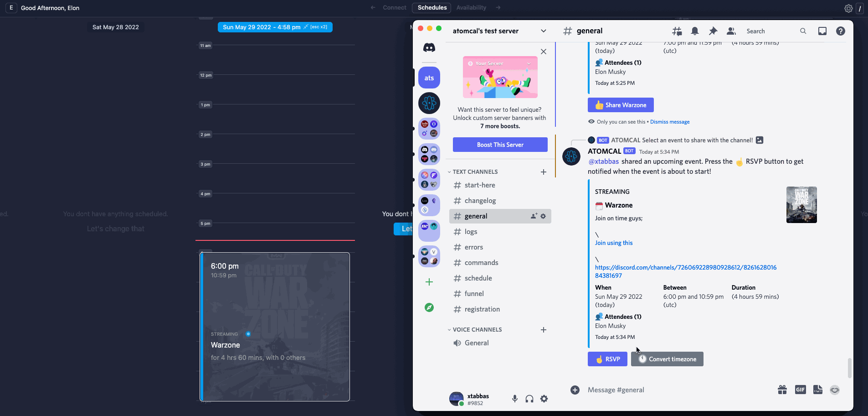Toggle deafen headphones in user panel

click(529, 399)
